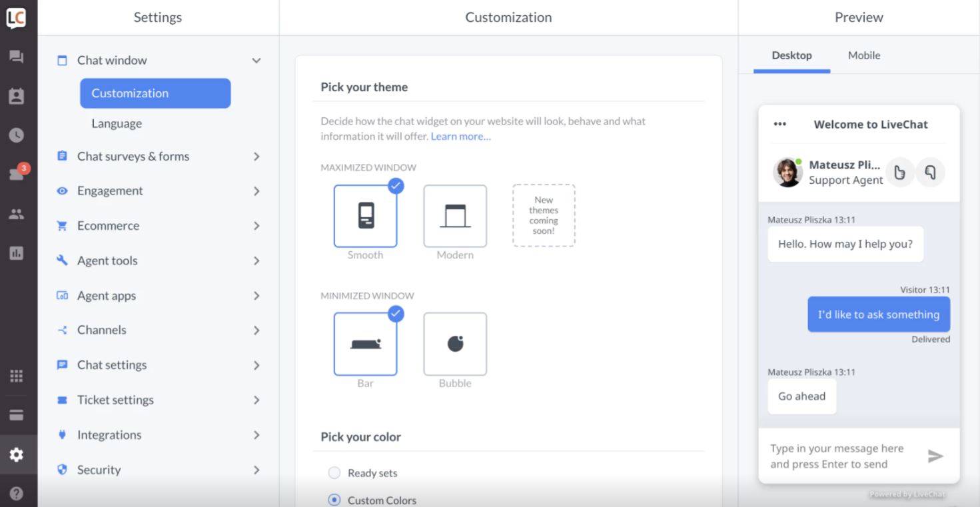
Task: Click 'Welcome to LiveChat' preview title
Action: 871,125
